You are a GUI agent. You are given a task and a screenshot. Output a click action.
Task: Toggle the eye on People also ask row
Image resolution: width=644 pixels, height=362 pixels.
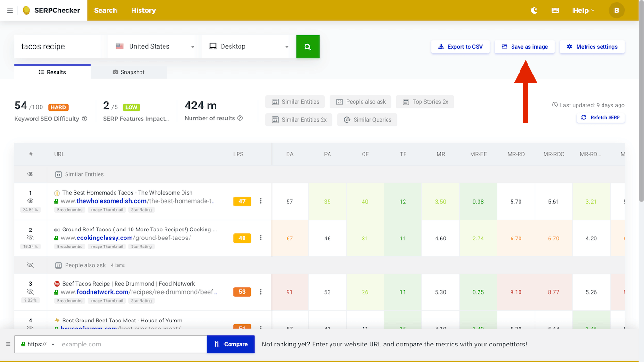(31, 265)
